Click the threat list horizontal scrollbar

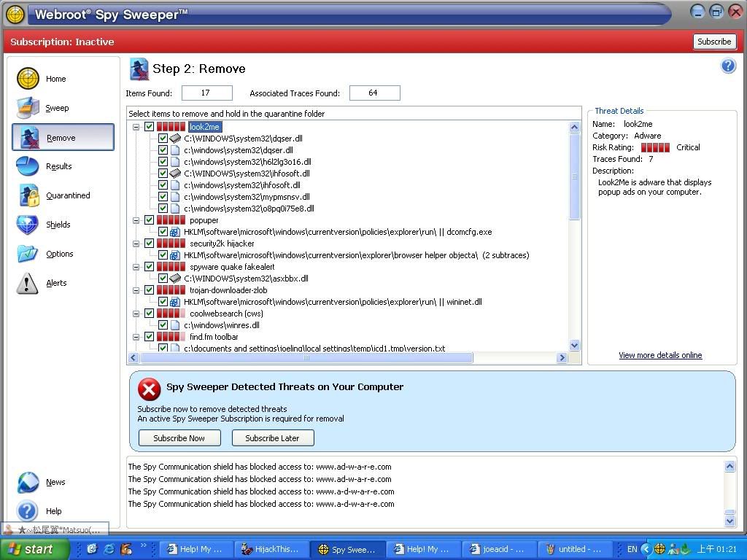point(306,358)
